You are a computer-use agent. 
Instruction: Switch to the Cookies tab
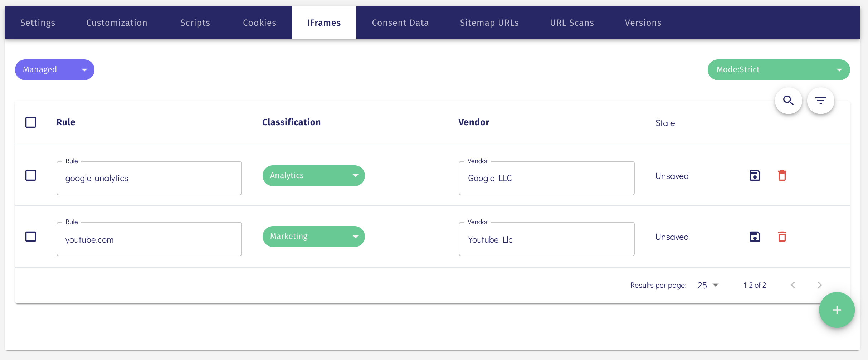tap(259, 22)
